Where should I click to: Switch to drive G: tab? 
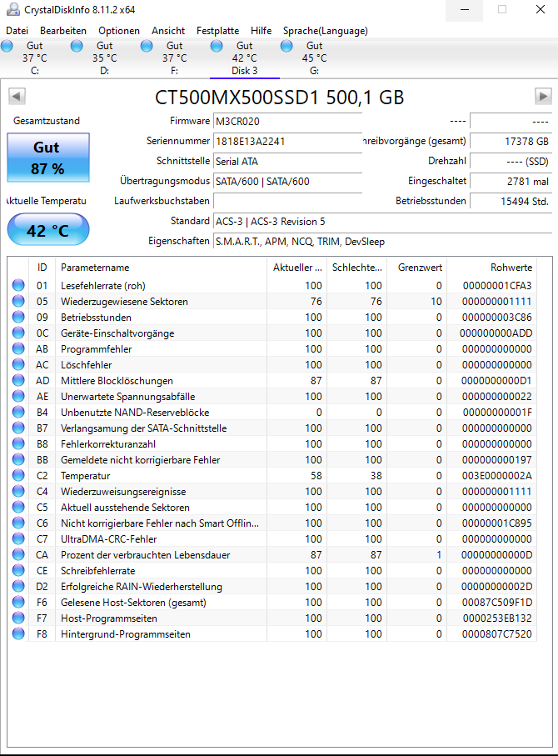314,58
